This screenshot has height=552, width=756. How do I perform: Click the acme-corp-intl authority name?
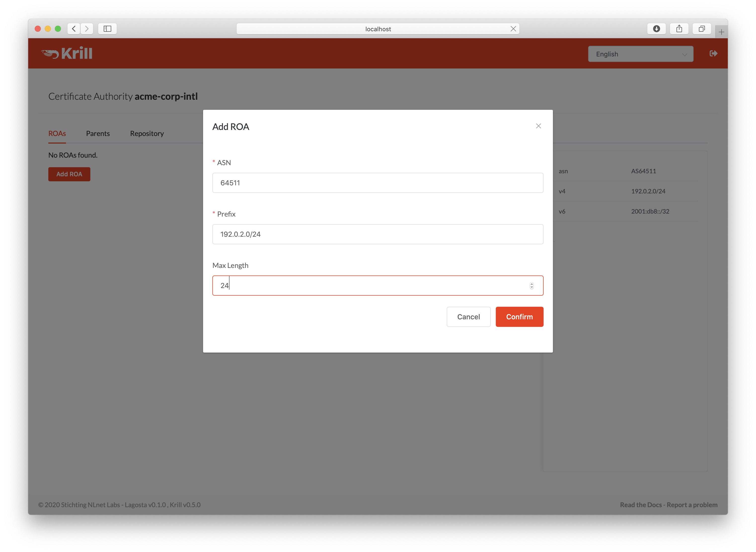(166, 96)
